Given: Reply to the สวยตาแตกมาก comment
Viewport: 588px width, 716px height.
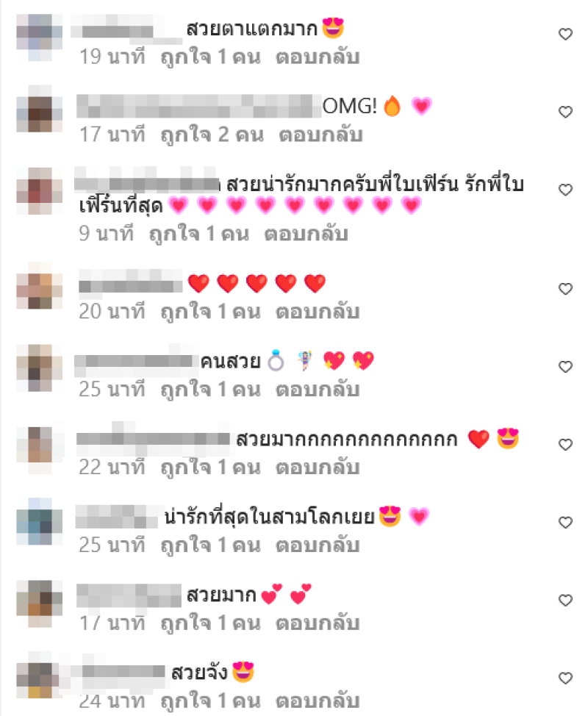Looking at the screenshot, I should point(318,57).
